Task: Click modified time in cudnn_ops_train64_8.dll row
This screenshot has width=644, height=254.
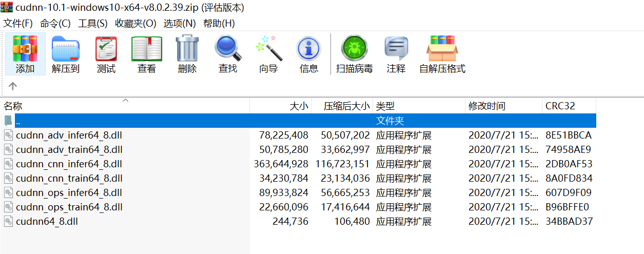Action: (503, 207)
